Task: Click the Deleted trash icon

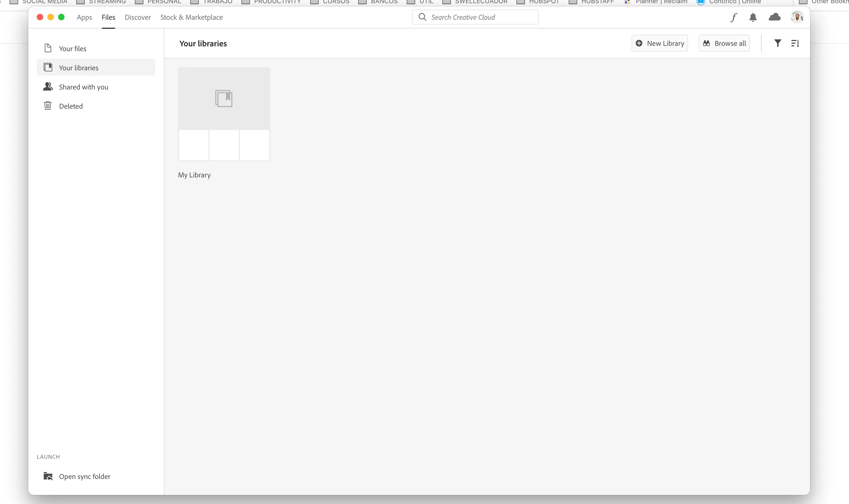Action: point(48,106)
